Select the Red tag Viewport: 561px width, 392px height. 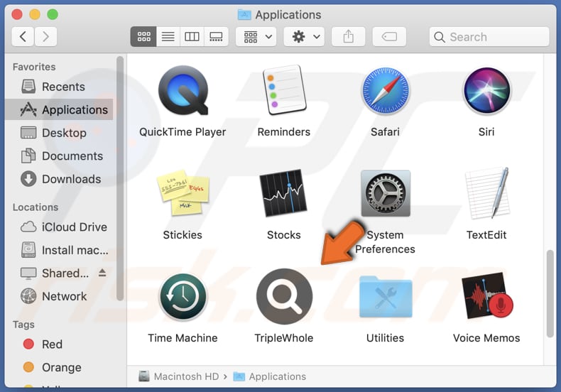coord(60,344)
